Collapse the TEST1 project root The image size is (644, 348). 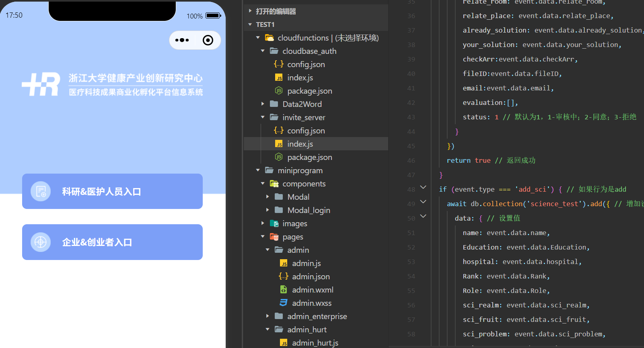[250, 25]
